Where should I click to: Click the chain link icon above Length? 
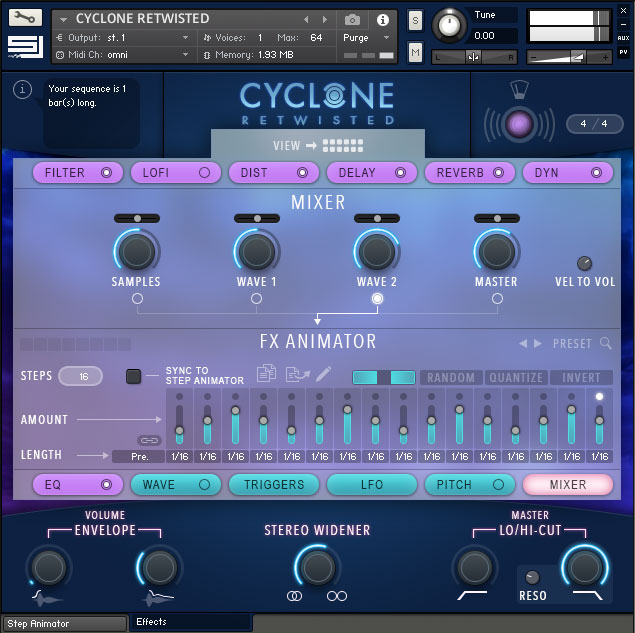pyautogui.click(x=148, y=440)
